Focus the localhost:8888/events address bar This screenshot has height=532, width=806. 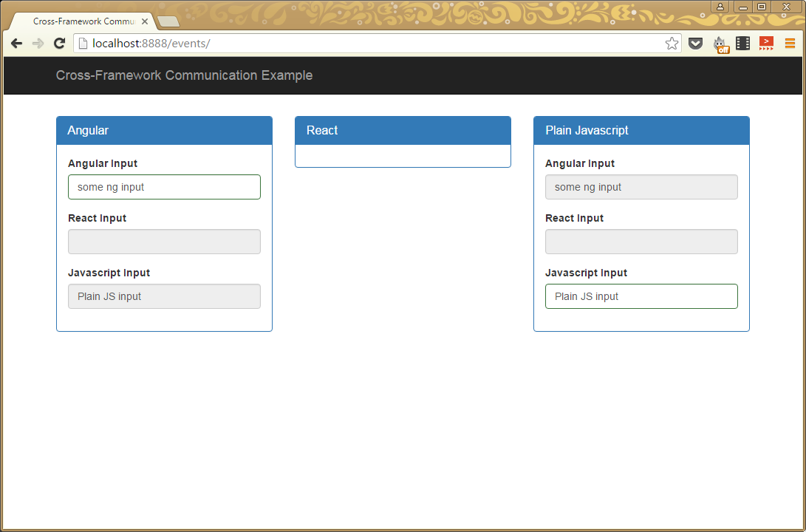[369, 44]
